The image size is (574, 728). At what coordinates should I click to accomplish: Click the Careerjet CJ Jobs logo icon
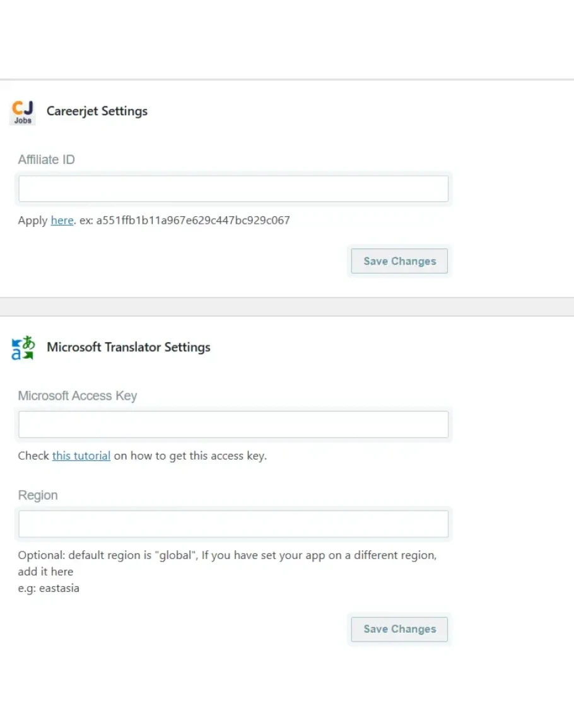click(23, 112)
